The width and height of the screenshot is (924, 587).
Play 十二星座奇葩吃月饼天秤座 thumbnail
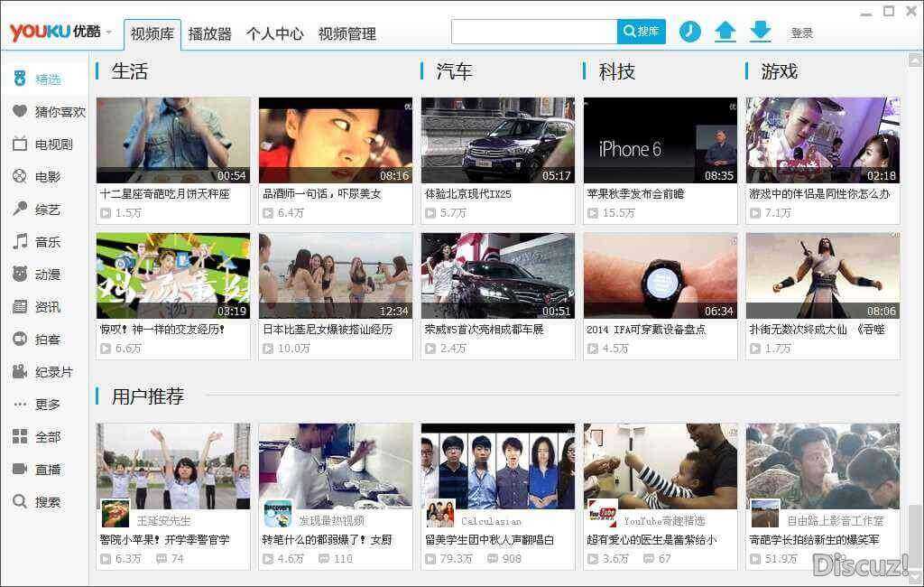173,140
